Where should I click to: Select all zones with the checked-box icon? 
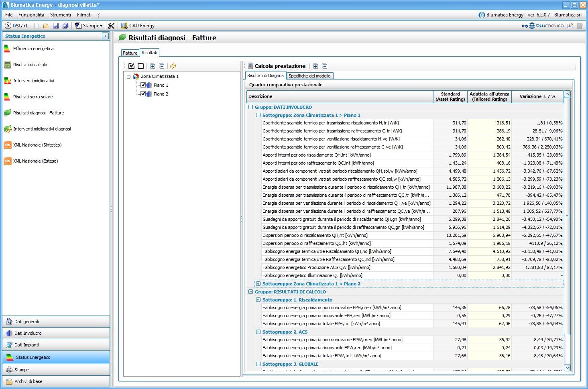pyautogui.click(x=132, y=66)
